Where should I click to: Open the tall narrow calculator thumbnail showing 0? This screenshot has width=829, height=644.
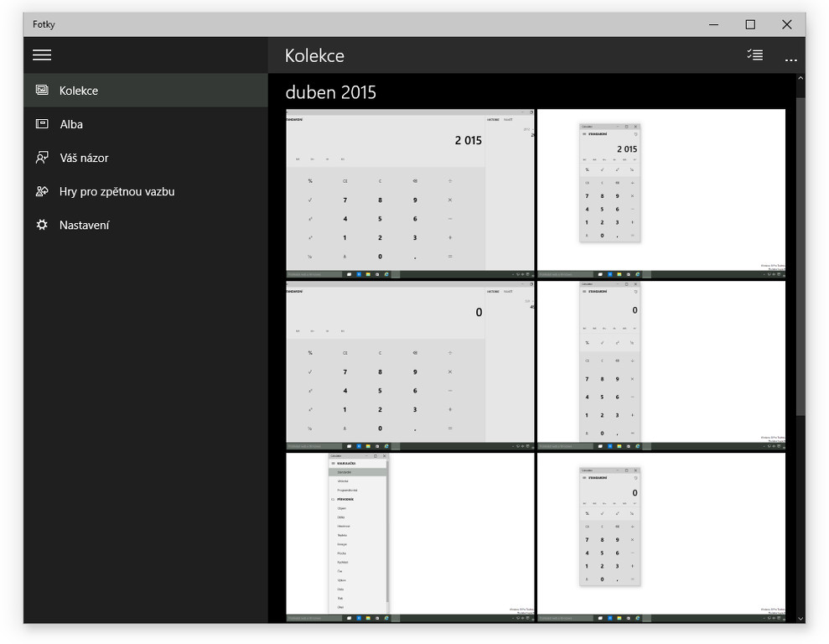[x=661, y=366]
